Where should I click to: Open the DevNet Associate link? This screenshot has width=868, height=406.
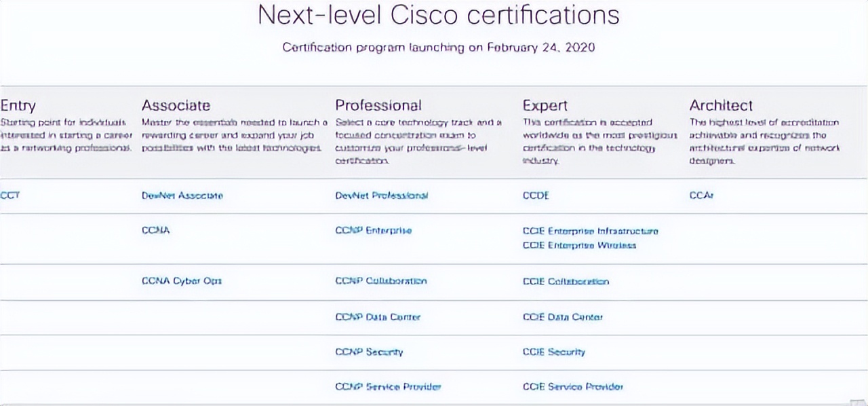pyautogui.click(x=182, y=196)
